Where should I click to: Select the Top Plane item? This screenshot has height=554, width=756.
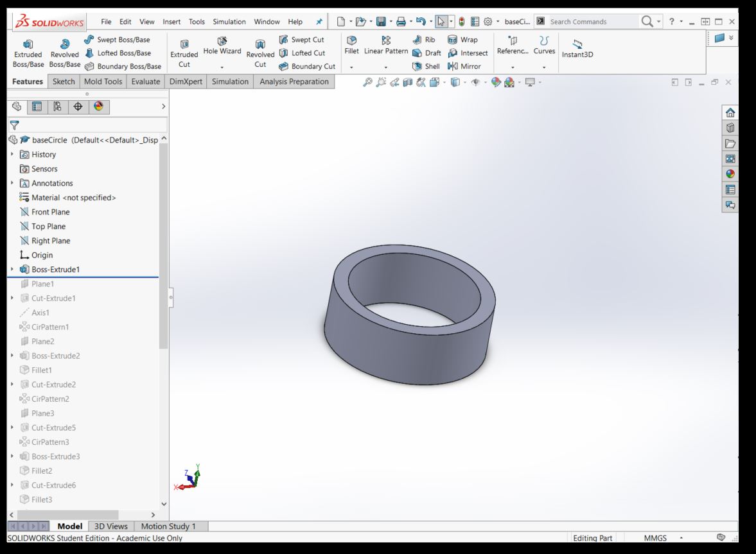(x=42, y=227)
